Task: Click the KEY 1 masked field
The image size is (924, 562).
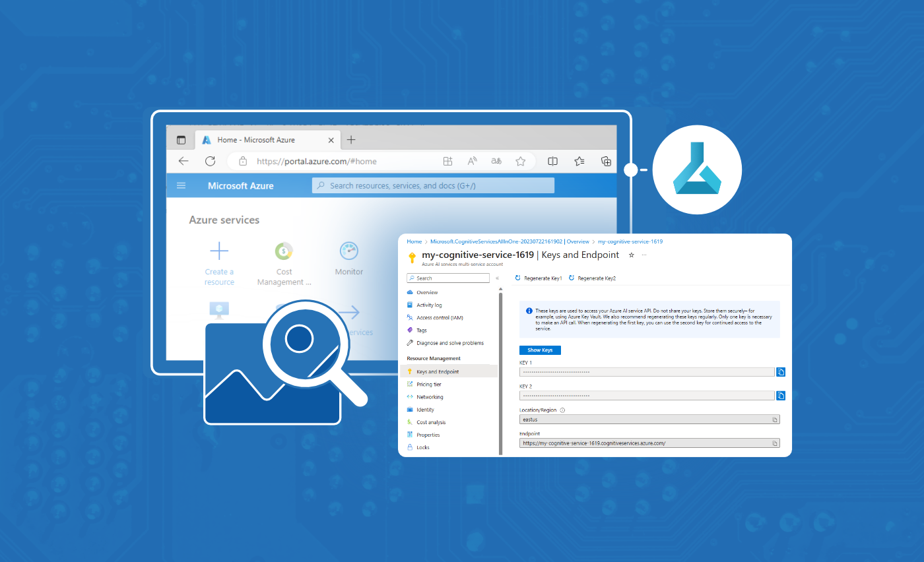Action: point(647,372)
